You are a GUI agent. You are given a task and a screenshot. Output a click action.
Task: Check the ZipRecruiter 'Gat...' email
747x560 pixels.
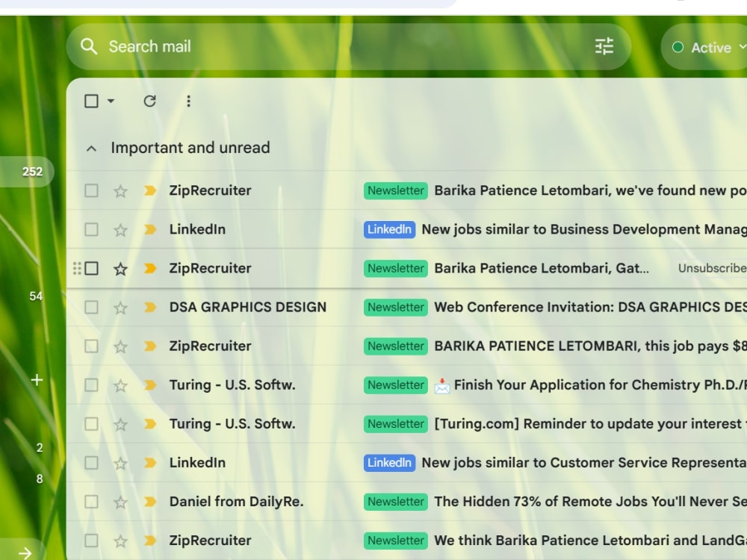[x=91, y=269]
